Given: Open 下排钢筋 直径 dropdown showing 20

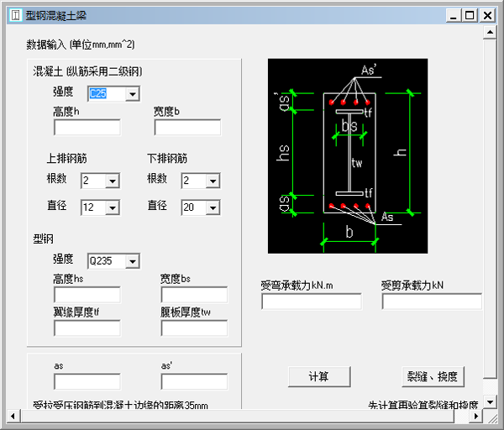Looking at the screenshot, I should [x=213, y=207].
